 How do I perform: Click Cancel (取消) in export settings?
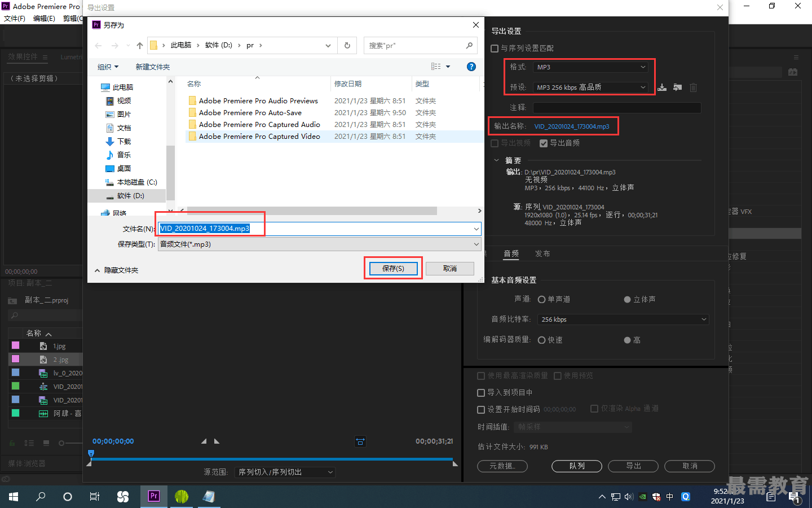[690, 466]
